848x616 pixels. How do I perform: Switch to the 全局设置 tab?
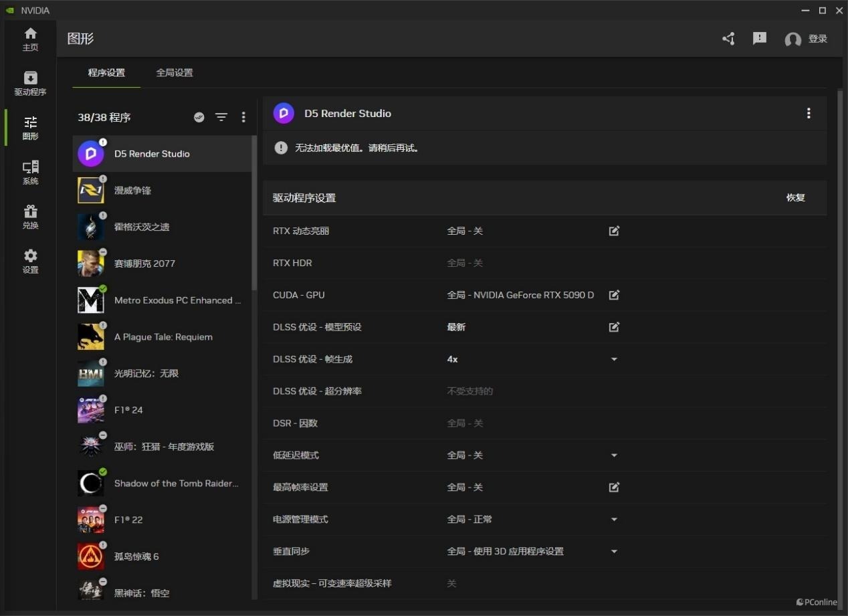(175, 73)
